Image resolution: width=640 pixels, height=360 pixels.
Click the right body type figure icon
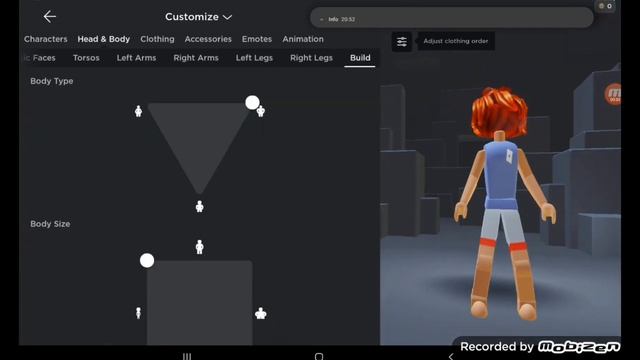(x=261, y=111)
